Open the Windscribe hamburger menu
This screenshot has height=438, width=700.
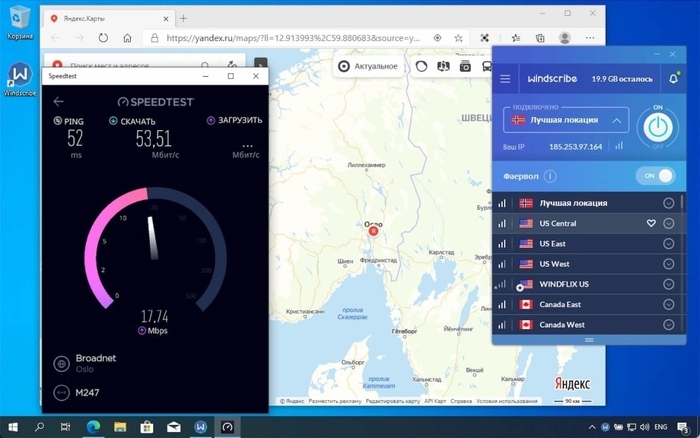[505, 79]
